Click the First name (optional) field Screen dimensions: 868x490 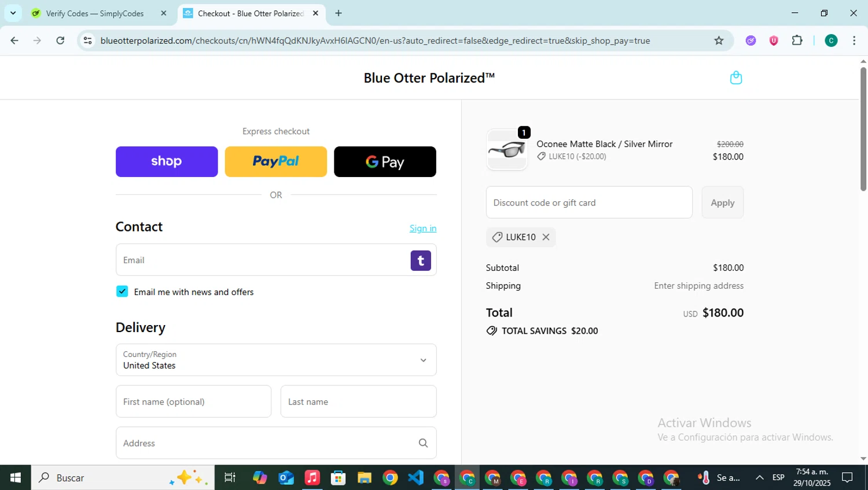coord(193,401)
